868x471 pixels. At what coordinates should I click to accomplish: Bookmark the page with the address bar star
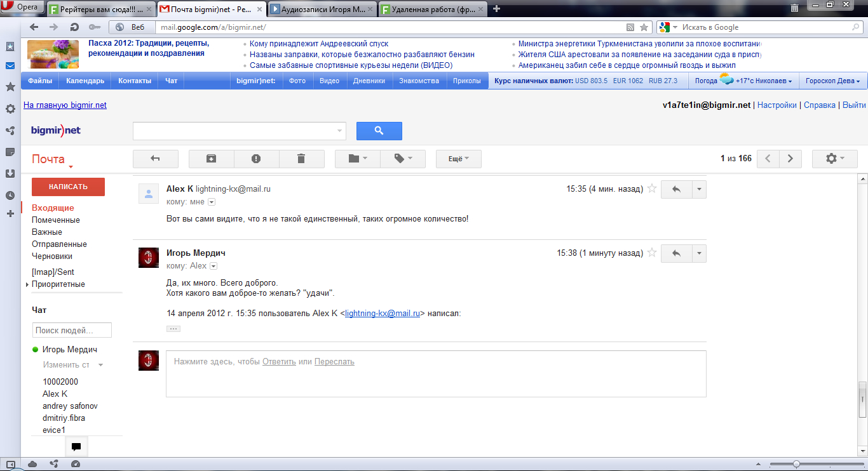click(x=644, y=27)
